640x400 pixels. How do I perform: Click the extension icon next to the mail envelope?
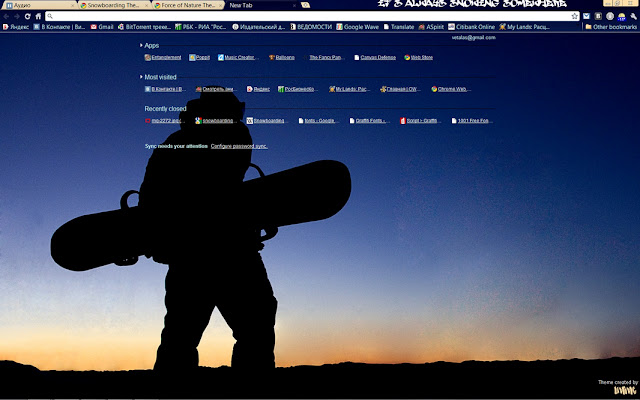pyautogui.click(x=598, y=16)
